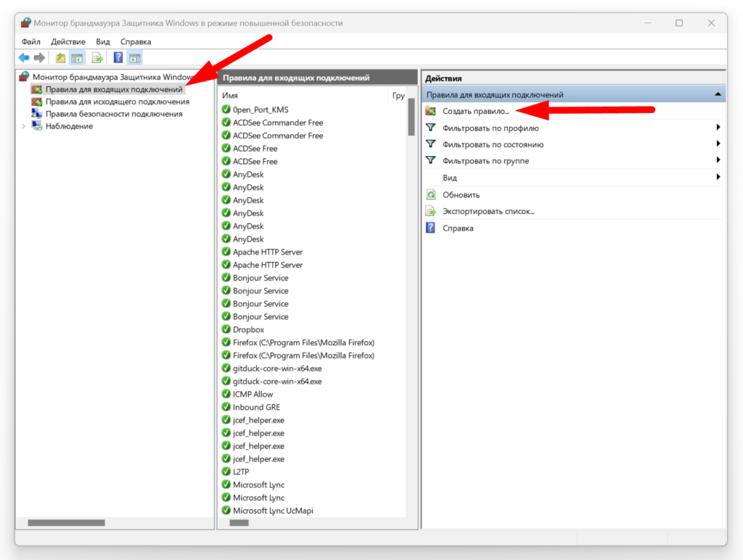Open the Вид submenu arrow in Actions
The height and width of the screenshot is (560, 743).
tap(718, 177)
